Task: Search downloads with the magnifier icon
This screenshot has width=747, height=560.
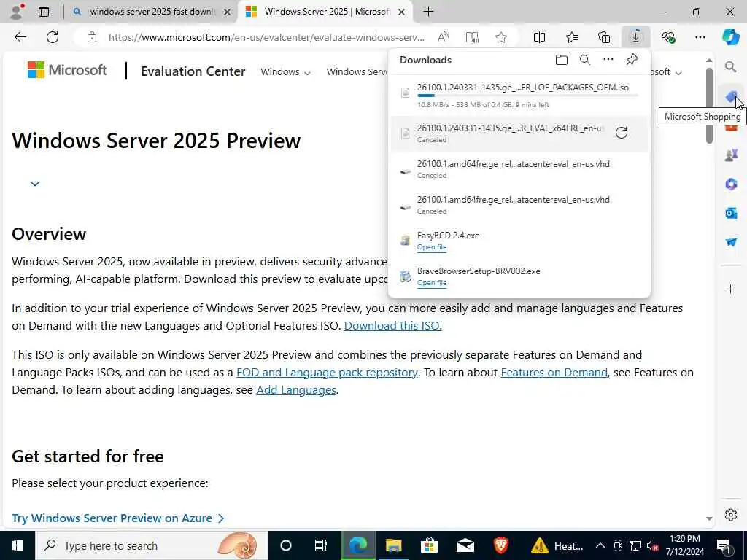Action: (585, 60)
